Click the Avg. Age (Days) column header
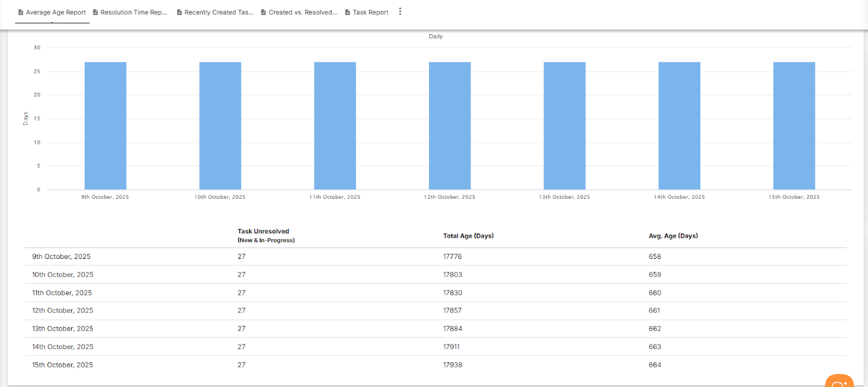Viewport: 868px width, 387px height. coord(673,236)
